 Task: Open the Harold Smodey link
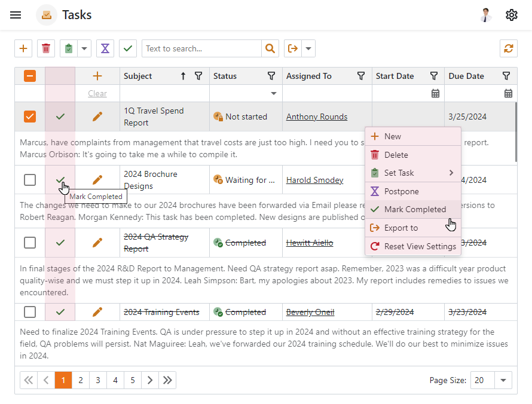[315, 180]
